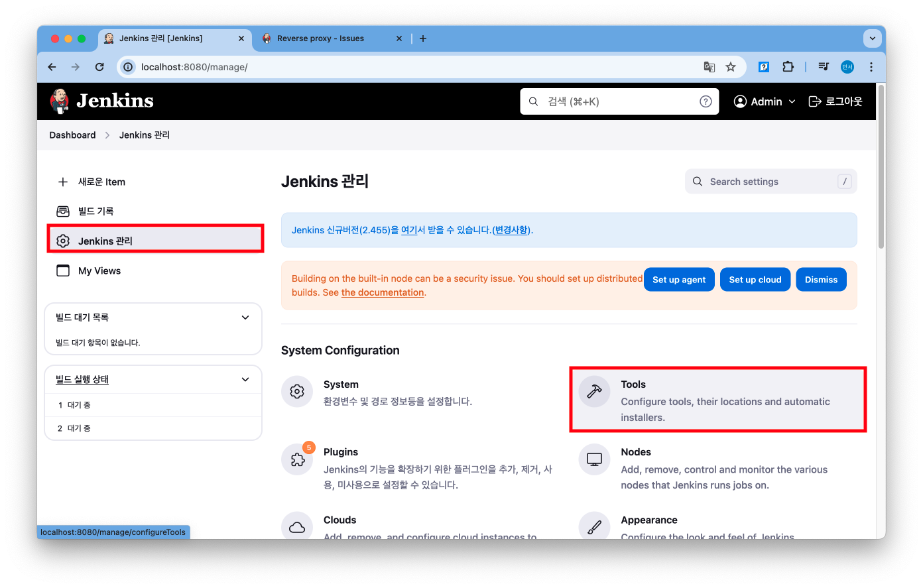Viewport: 923px width, 588px height.
Task: Collapse the 빌드 대기 목록 panel
Action: (x=245, y=318)
